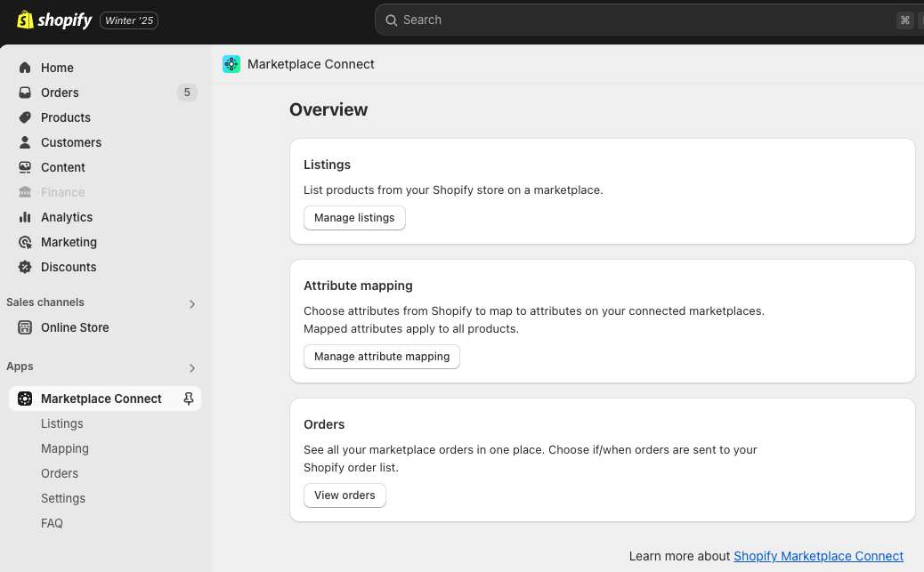The width and height of the screenshot is (924, 572).
Task: Click the Online Store storefront icon
Action: pos(25,327)
